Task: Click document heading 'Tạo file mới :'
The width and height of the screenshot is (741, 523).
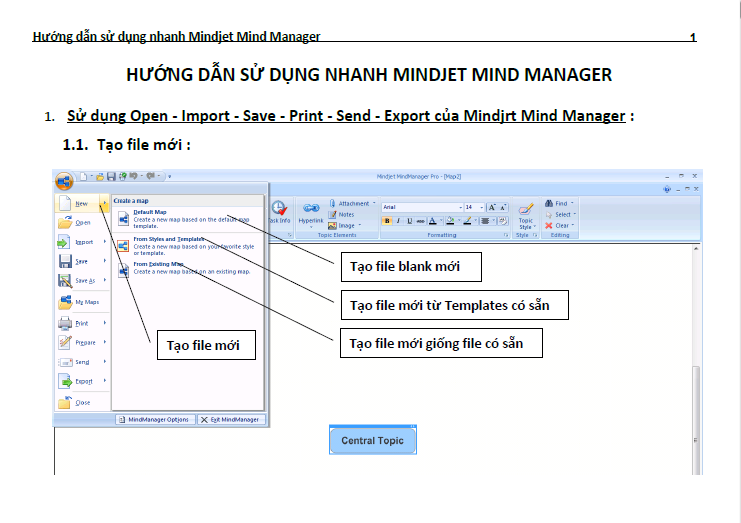Action: [144, 145]
